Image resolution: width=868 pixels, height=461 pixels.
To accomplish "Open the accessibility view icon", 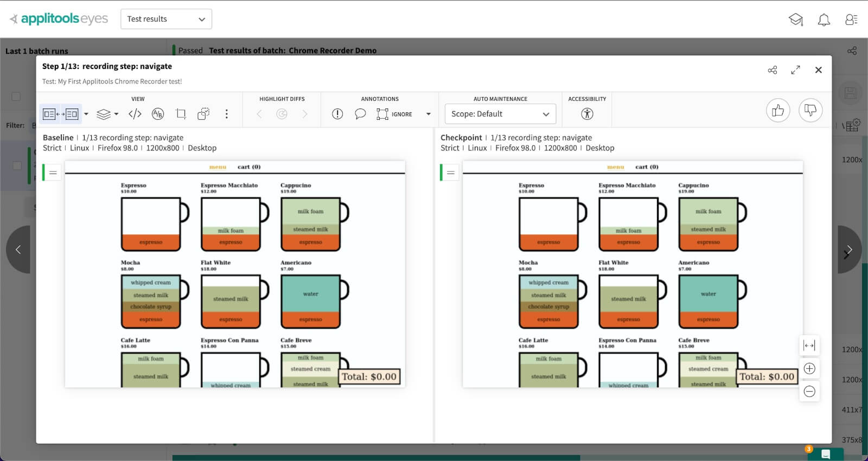I will (587, 114).
